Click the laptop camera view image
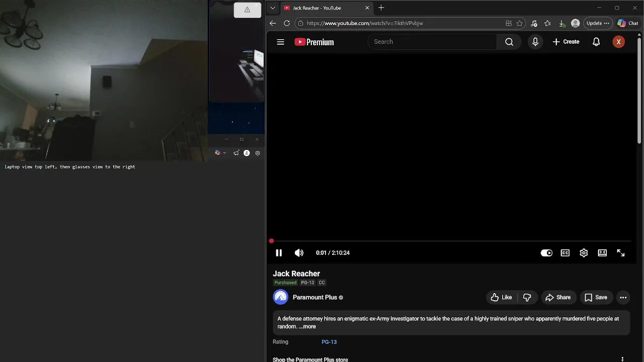This screenshot has height=362, width=644. 104,80
